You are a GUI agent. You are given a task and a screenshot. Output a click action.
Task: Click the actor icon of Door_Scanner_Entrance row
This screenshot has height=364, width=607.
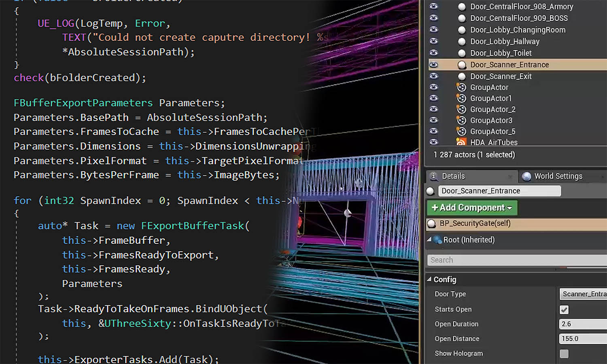click(x=462, y=65)
